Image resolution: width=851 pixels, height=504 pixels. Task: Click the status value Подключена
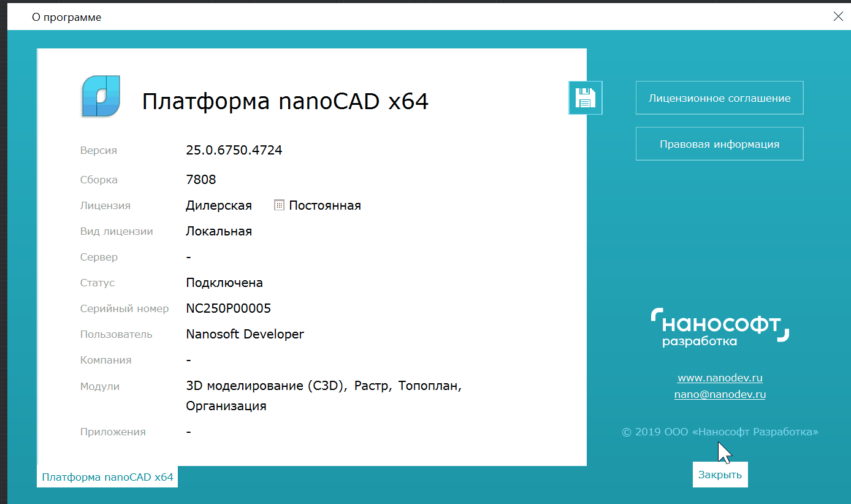point(224,283)
